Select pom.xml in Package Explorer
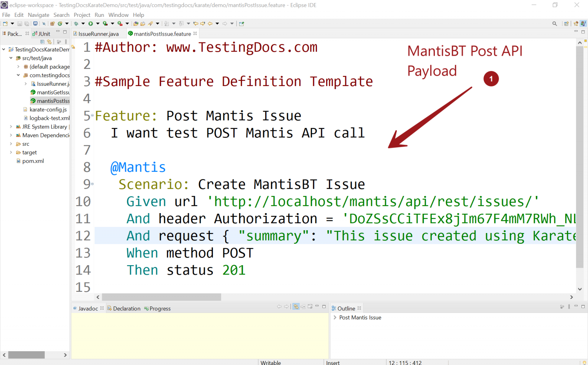This screenshot has height=365, width=588. (33, 161)
